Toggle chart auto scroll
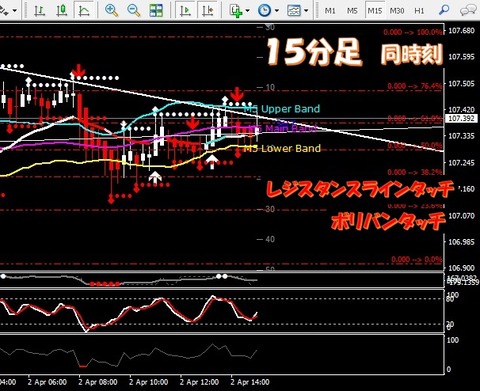 [x=185, y=11]
